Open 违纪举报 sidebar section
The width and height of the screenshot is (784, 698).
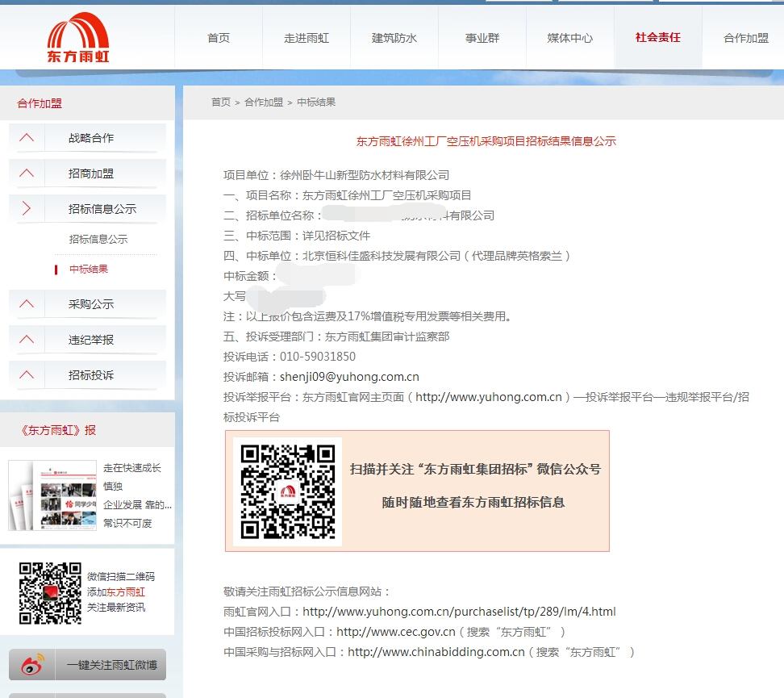tap(91, 340)
